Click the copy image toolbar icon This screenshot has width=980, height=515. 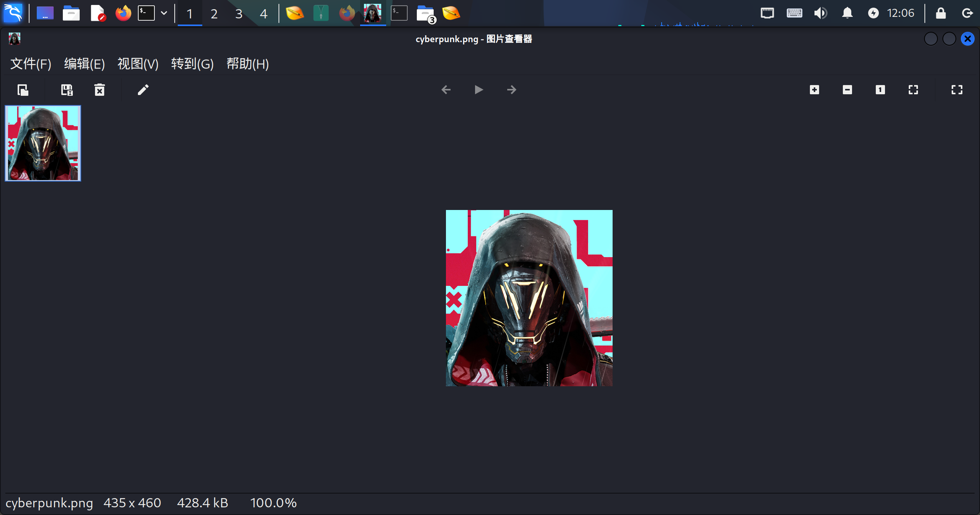[23, 90]
